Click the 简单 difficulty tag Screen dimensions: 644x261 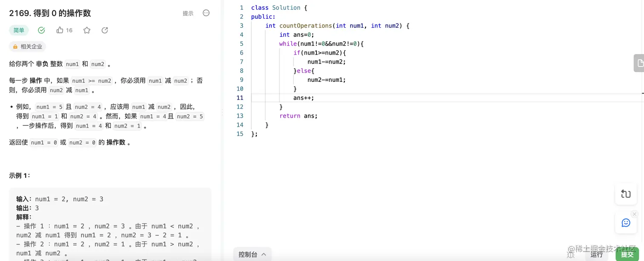tap(19, 30)
